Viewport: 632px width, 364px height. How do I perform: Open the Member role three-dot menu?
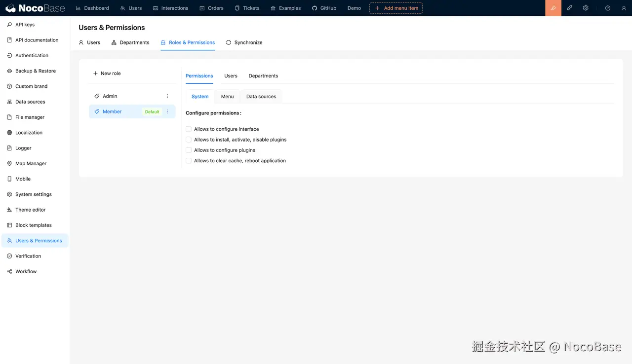pyautogui.click(x=167, y=111)
